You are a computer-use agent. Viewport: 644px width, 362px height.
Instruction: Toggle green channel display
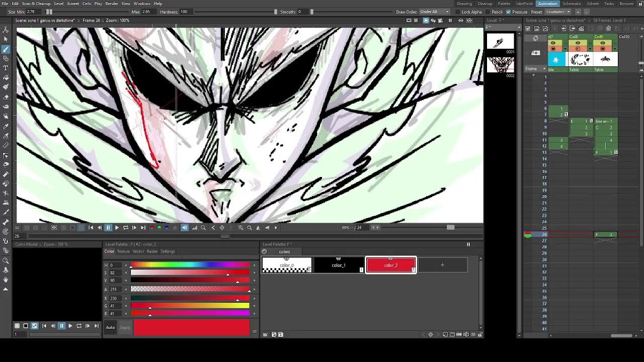159,228
